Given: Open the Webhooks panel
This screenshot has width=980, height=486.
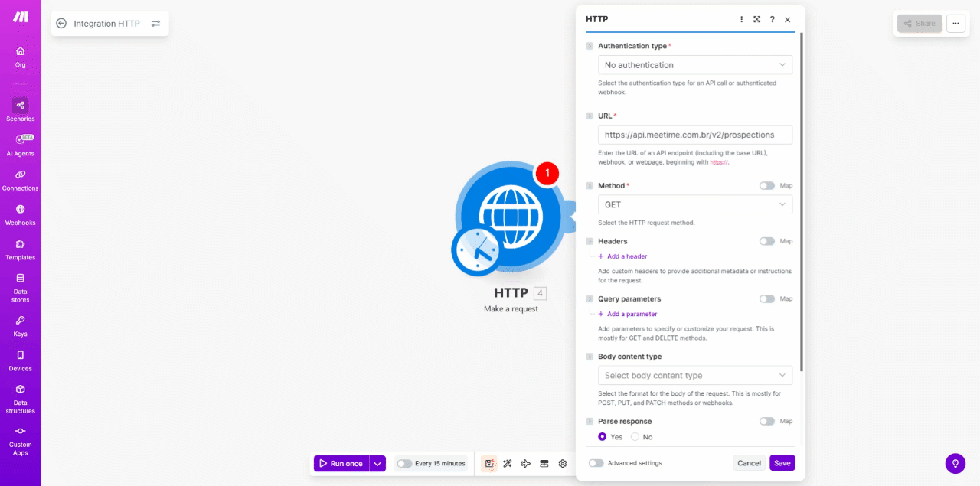Looking at the screenshot, I should click(x=20, y=213).
